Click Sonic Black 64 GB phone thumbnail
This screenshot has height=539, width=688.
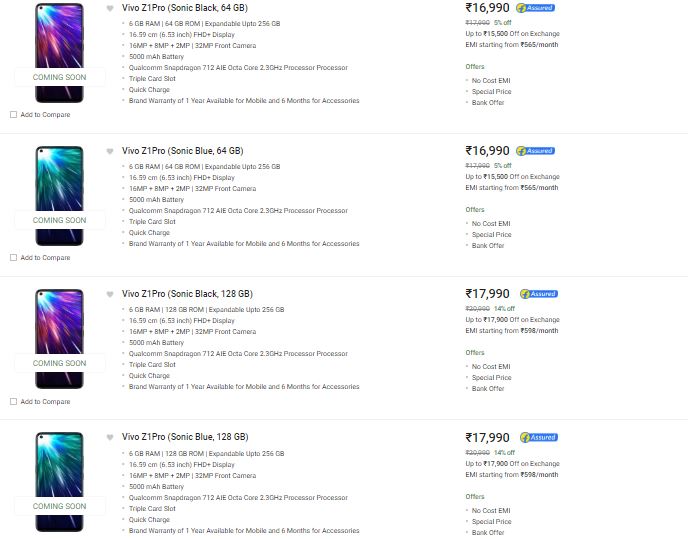59,53
